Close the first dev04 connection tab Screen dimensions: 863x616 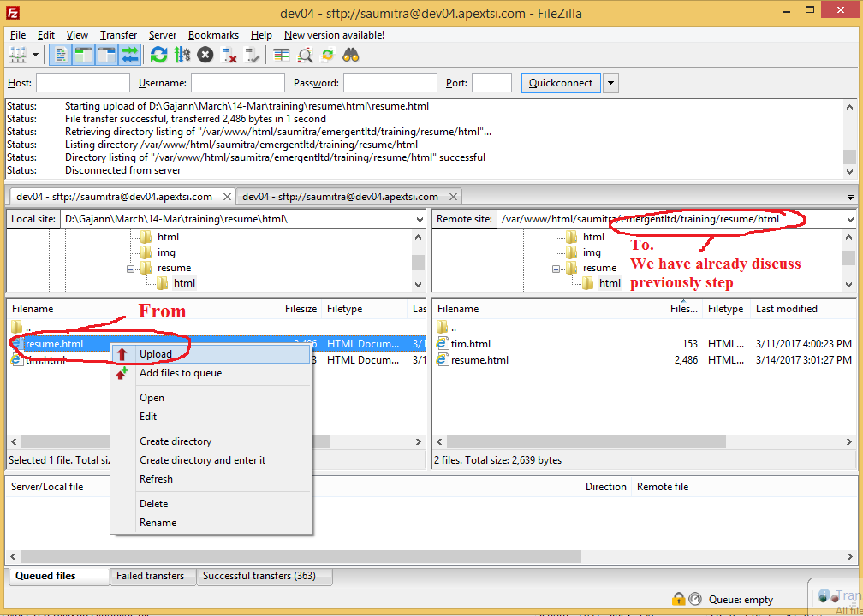(227, 197)
